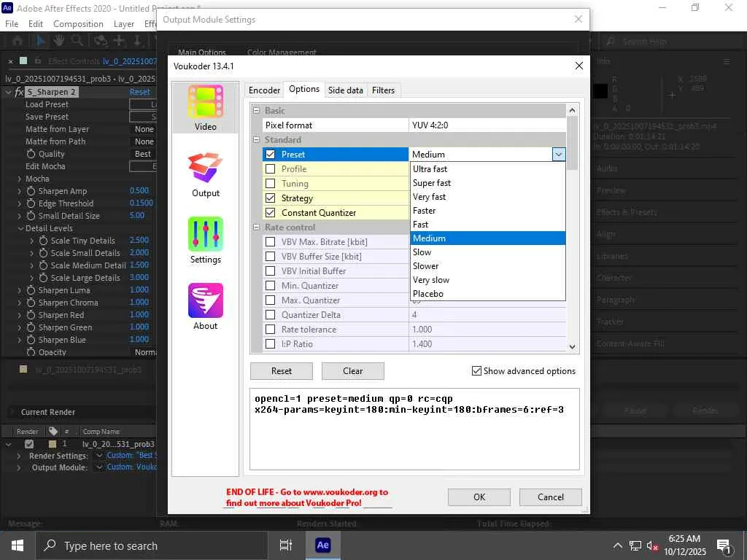Click the Sharpen Red stopwatch icon

click(31, 315)
